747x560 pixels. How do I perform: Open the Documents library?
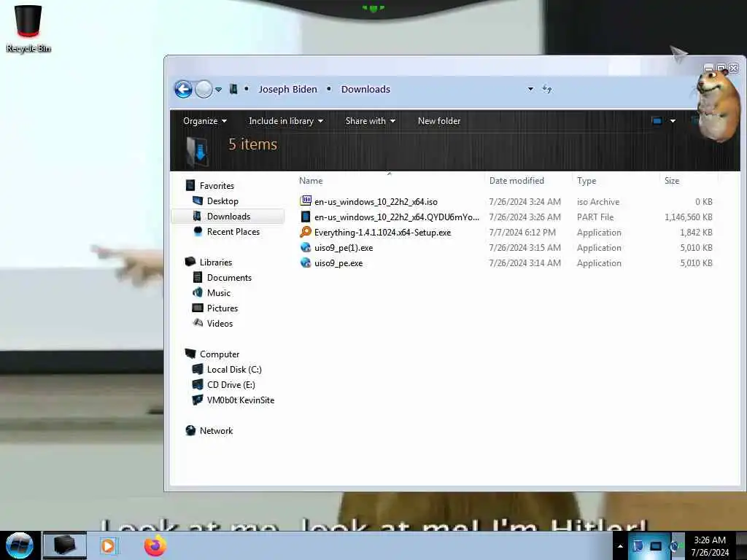coord(229,278)
